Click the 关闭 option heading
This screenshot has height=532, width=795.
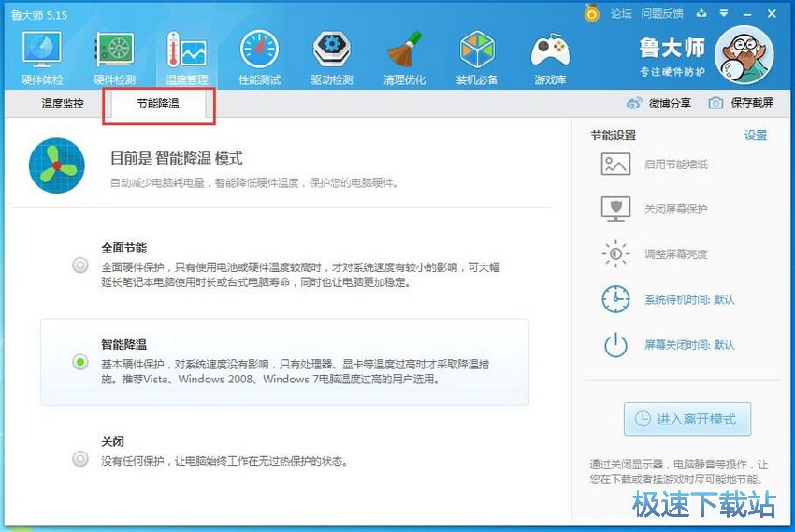tap(112, 441)
